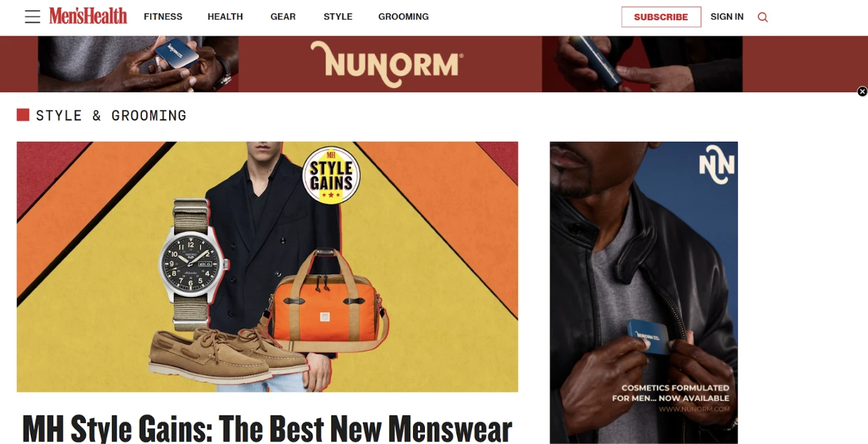Click the Nunorm sidebar advertisement

(x=644, y=293)
